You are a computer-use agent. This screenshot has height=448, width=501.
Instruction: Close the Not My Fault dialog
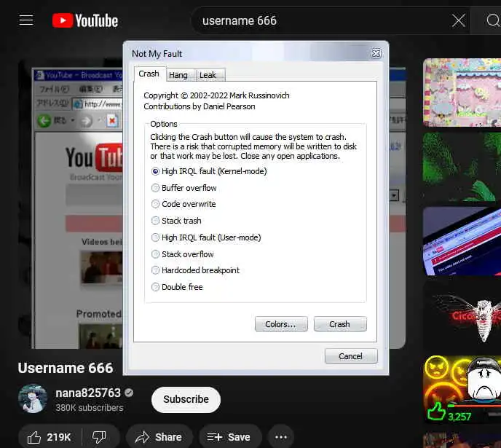point(376,53)
